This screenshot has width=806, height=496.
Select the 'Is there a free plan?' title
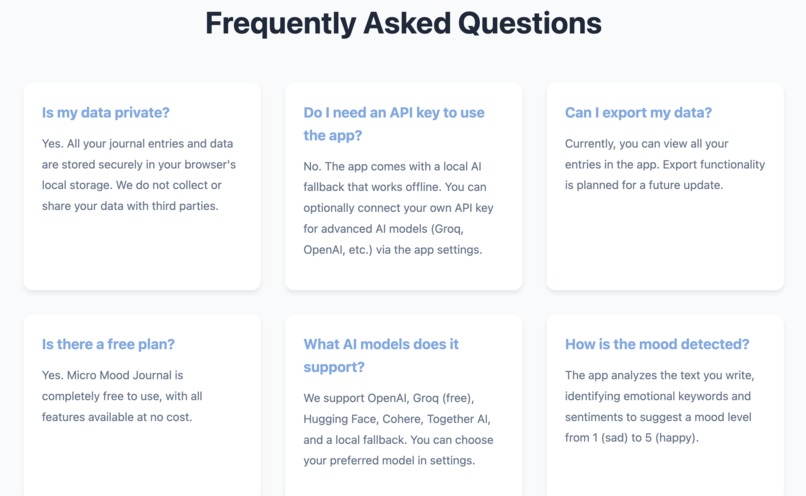(108, 344)
